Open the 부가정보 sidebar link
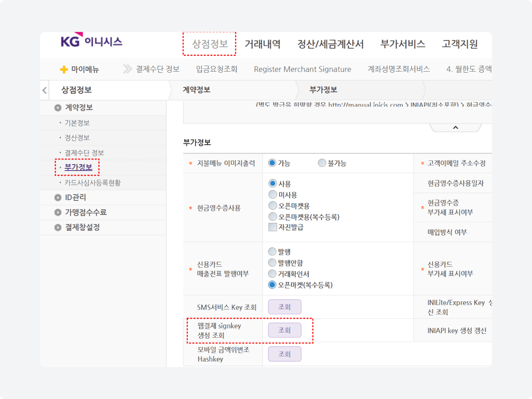 tap(78, 167)
